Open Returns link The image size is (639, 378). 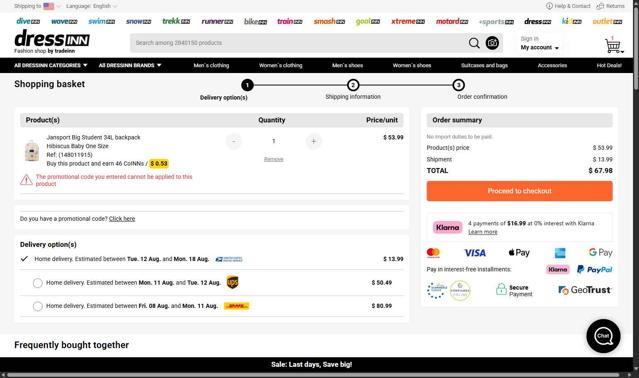[610, 6]
